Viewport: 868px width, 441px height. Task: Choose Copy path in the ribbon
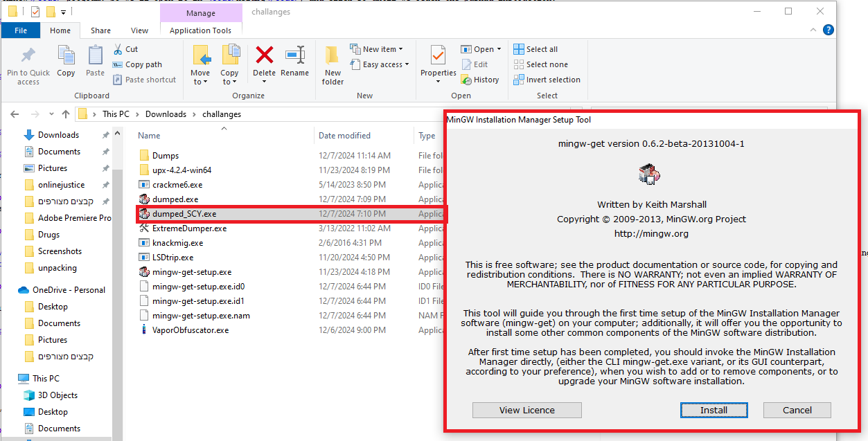pyautogui.click(x=137, y=64)
